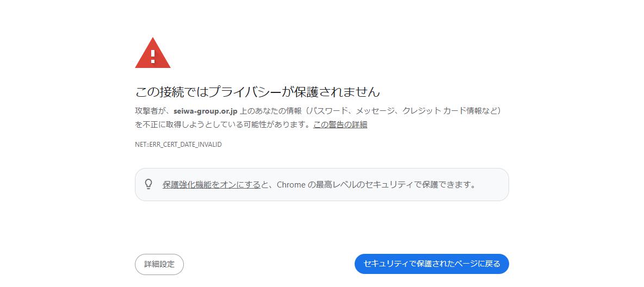Viewport: 644px width, 287px height.
Task: Click the heading この接続ではプライバシーが保護されません
Action: (257, 91)
